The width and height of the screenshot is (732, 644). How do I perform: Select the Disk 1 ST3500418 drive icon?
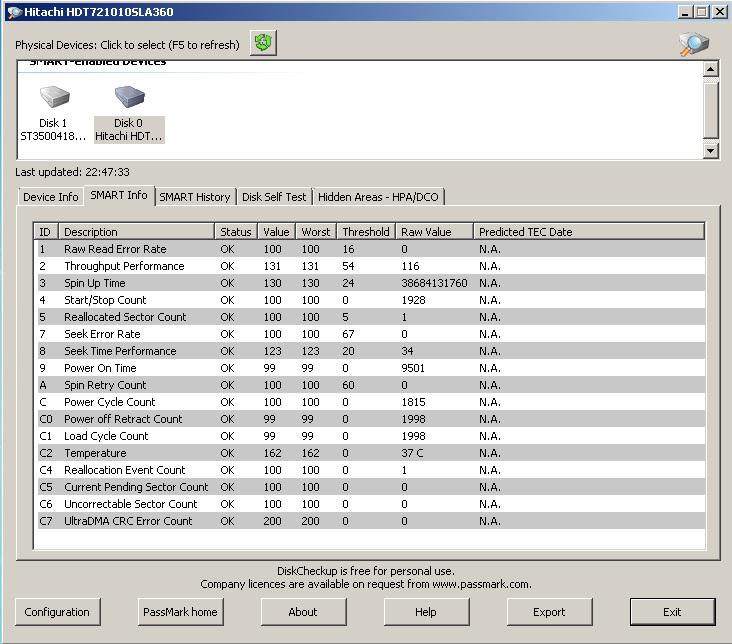click(54, 100)
